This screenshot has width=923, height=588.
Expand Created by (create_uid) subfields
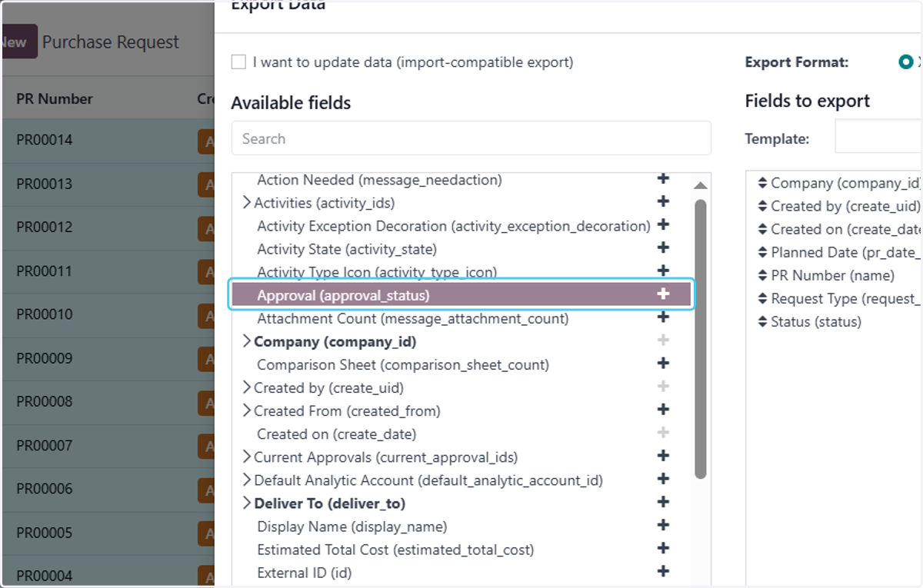tap(247, 387)
